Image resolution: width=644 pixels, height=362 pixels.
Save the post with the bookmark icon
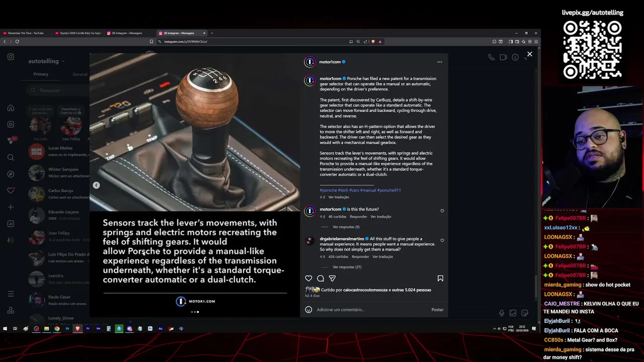pos(440,278)
